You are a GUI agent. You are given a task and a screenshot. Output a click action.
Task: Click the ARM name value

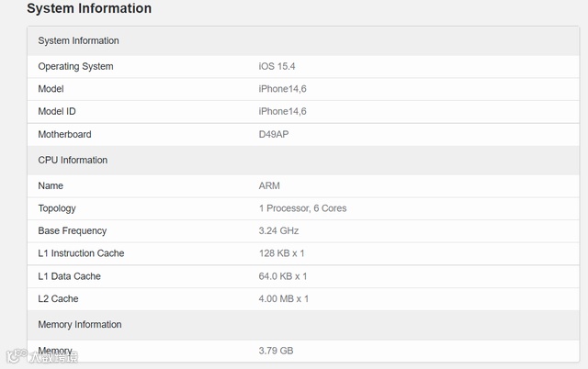point(269,185)
